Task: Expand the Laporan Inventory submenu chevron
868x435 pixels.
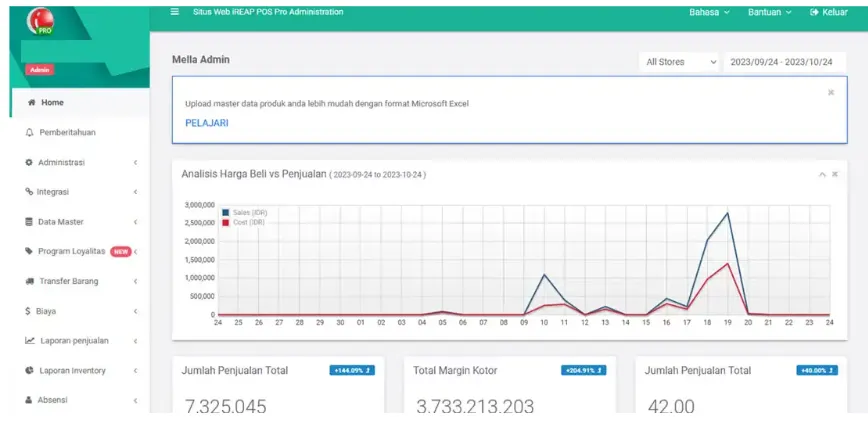Action: pyautogui.click(x=136, y=370)
